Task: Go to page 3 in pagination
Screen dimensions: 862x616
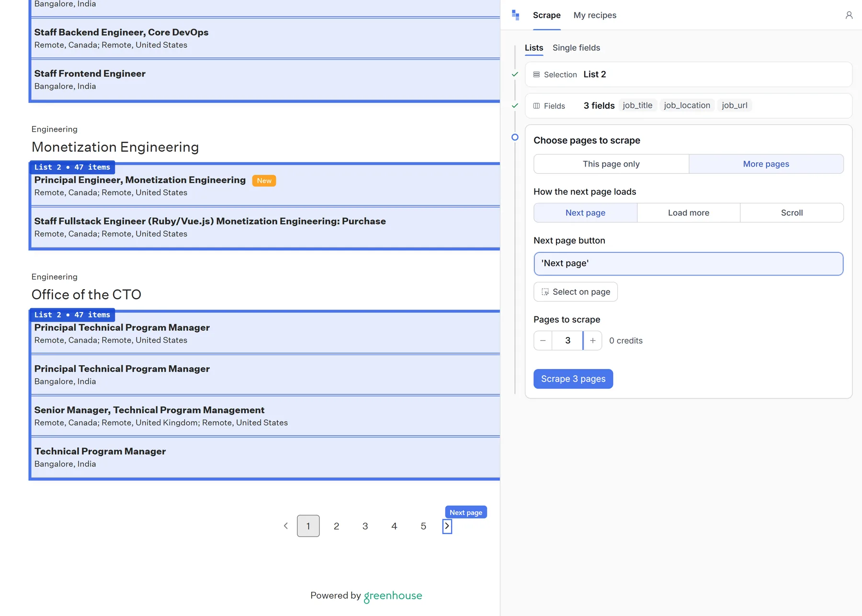Action: pos(365,526)
